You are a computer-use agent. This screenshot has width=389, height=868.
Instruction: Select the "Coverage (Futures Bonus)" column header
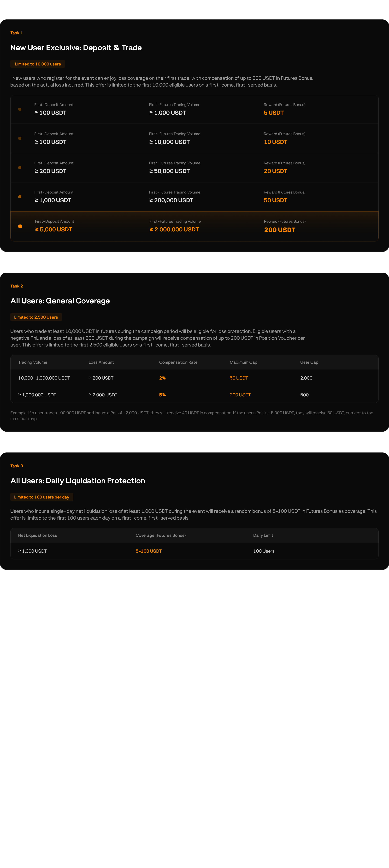tap(160, 535)
